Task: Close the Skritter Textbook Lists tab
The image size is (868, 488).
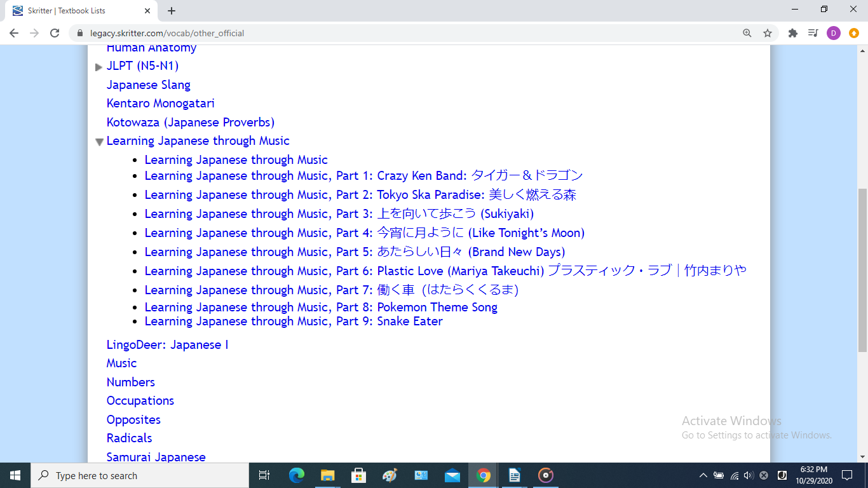Action: point(147,11)
